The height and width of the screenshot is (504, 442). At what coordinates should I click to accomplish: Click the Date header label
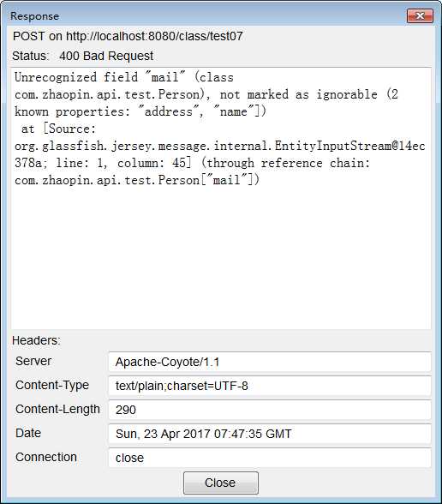tap(28, 433)
